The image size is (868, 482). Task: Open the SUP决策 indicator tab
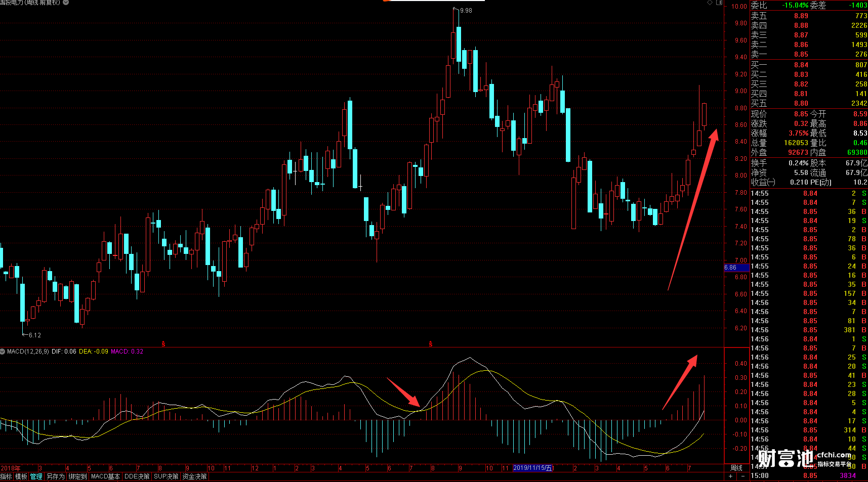coord(166,476)
